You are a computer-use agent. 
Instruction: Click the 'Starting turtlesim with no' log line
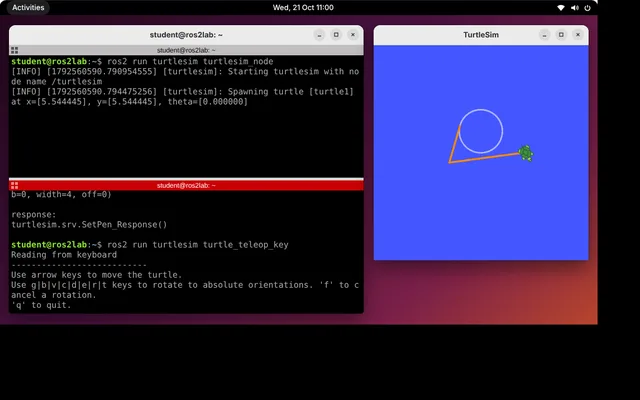click(x=185, y=71)
